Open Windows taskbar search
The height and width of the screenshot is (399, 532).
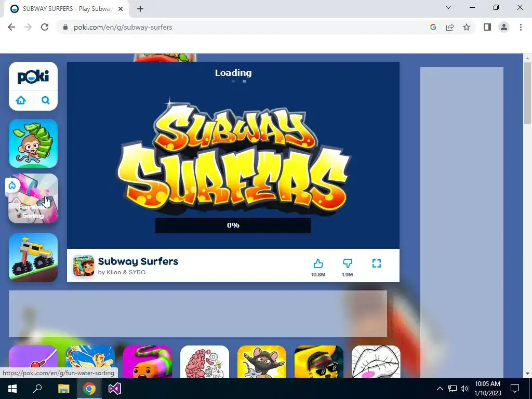[37, 389]
